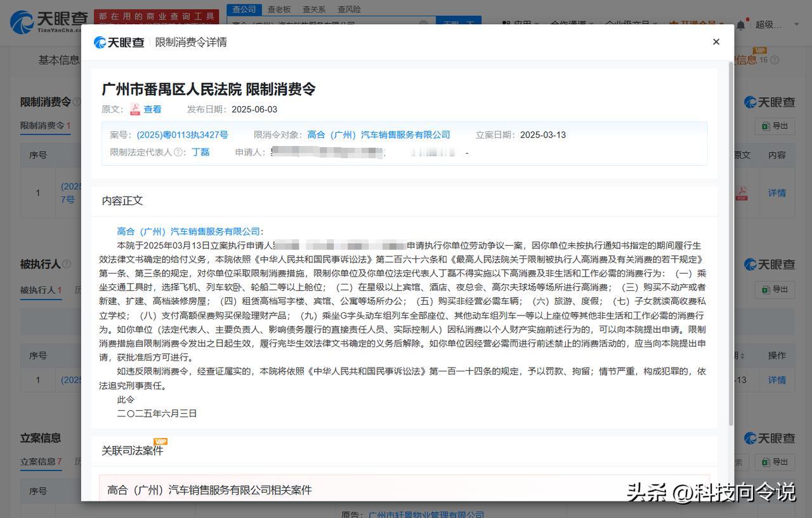Click the 关联司法案件 section heading
The image size is (812, 518).
133,450
